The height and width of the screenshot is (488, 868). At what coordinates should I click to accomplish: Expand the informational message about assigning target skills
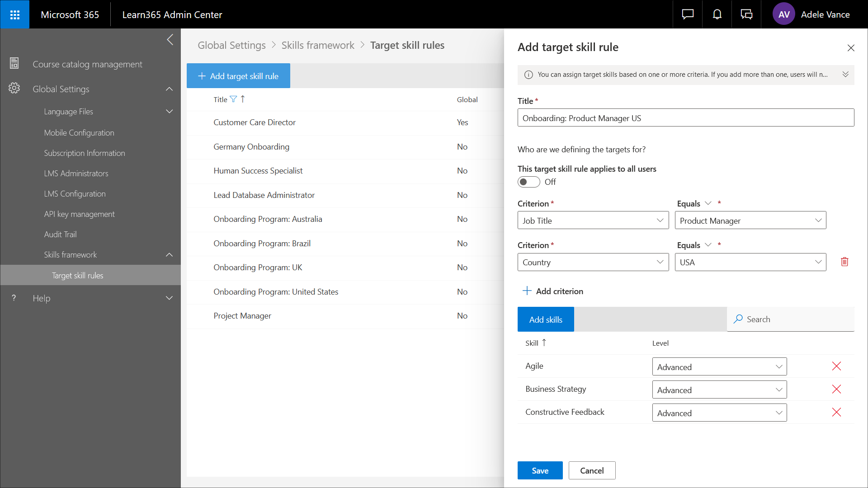[x=846, y=75]
